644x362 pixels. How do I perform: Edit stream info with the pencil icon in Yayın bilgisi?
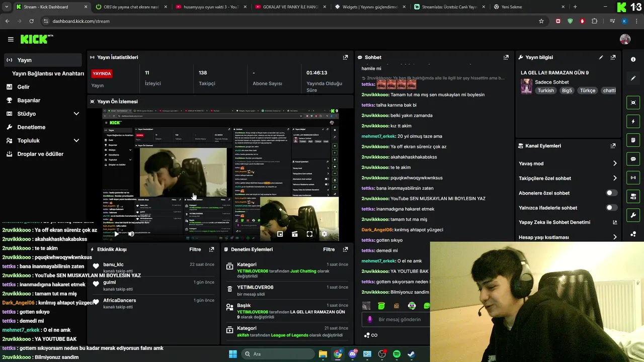tap(601, 57)
